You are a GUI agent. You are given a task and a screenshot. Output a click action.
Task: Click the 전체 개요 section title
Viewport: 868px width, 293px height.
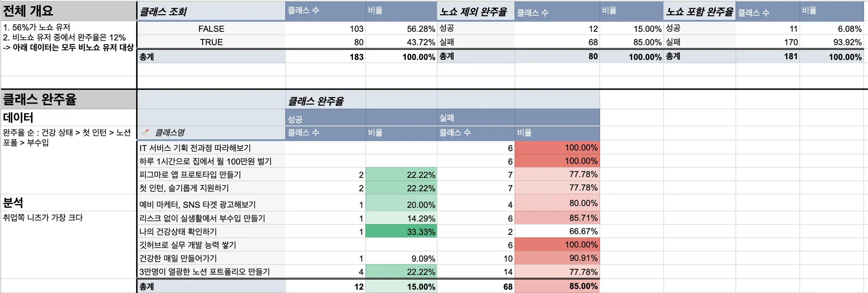[x=68, y=10]
